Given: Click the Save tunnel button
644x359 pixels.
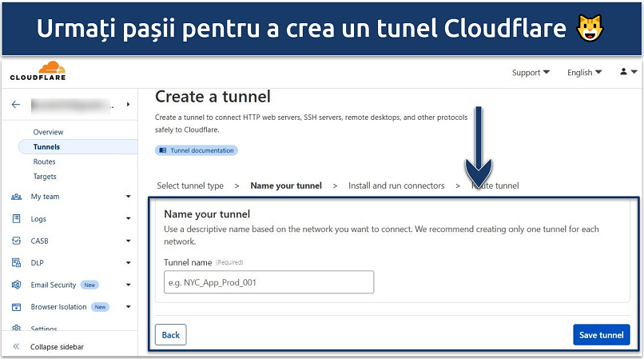Looking at the screenshot, I should [x=602, y=335].
